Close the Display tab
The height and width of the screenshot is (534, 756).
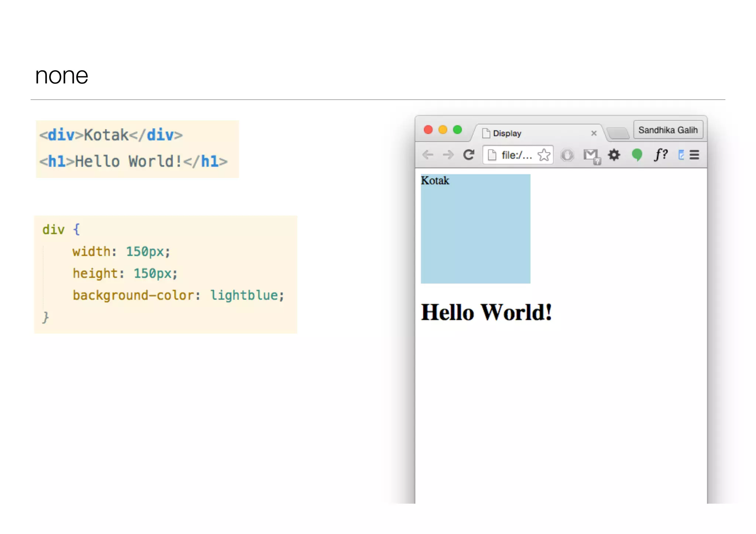[x=594, y=133]
